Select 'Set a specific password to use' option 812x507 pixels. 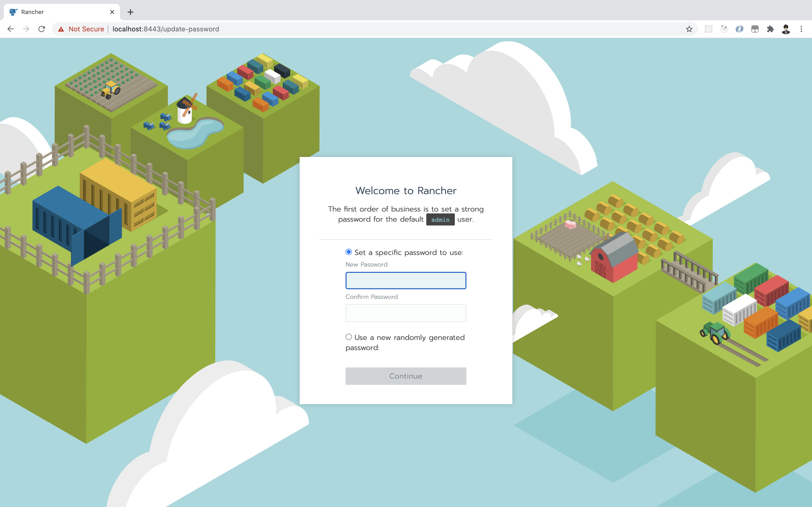(x=349, y=252)
